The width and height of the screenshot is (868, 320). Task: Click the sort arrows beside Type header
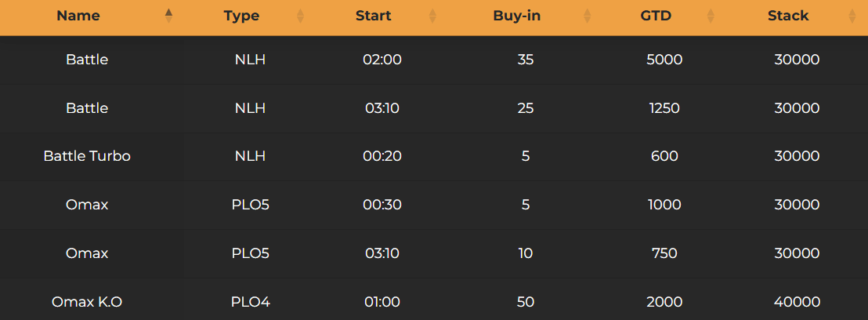click(x=300, y=16)
